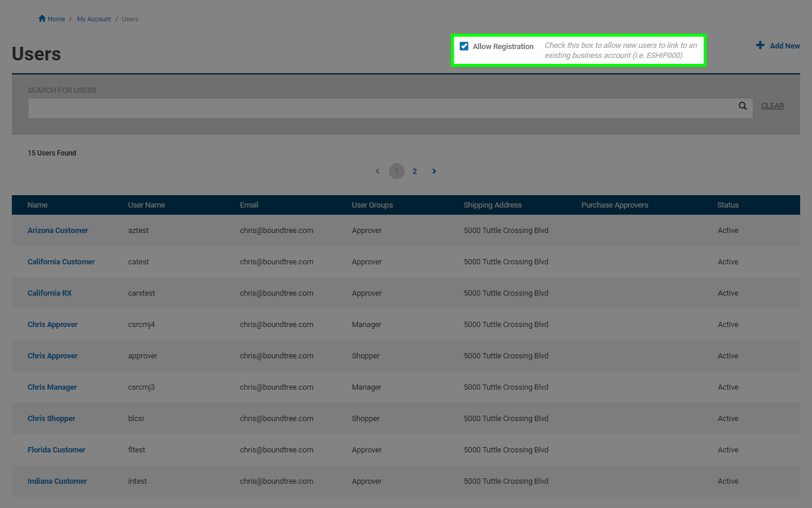Click the username blcsr
Viewport: 812px width, 508px height.
pyautogui.click(x=136, y=419)
